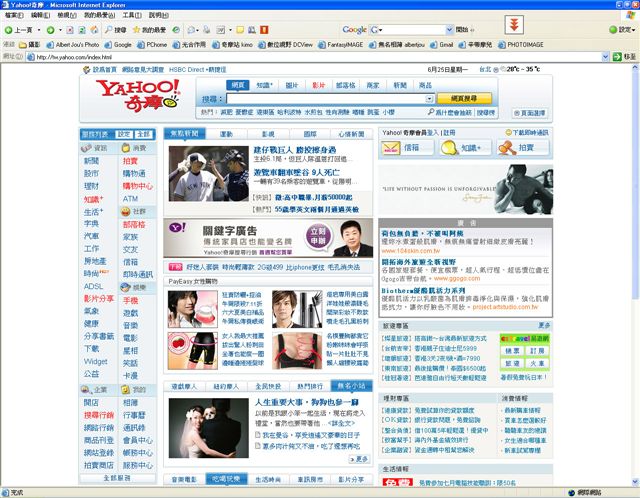Open the Google toolbar 設定 settings button
This screenshot has height=498, width=640.
coord(622,30)
